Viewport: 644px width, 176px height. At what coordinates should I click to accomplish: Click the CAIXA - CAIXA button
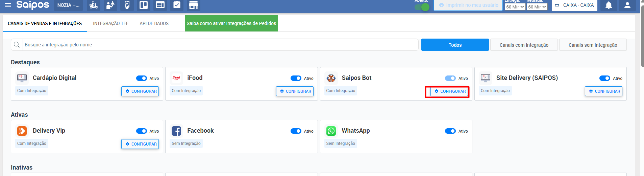[x=574, y=5]
